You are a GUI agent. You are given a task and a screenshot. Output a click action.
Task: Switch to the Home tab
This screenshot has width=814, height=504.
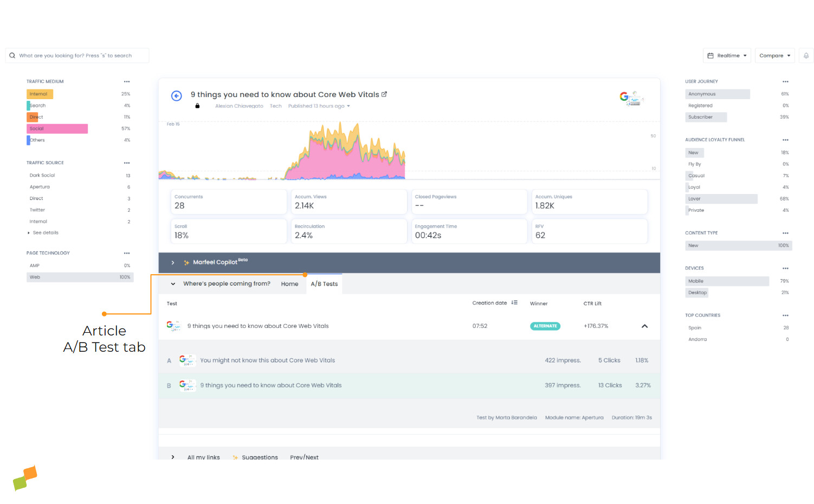[289, 283]
